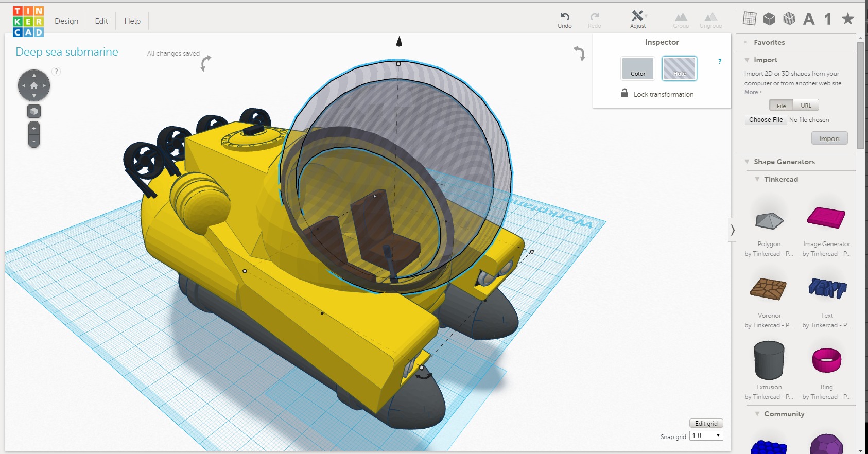The width and height of the screenshot is (868, 454).
Task: Open the Help menu
Action: [x=132, y=21]
